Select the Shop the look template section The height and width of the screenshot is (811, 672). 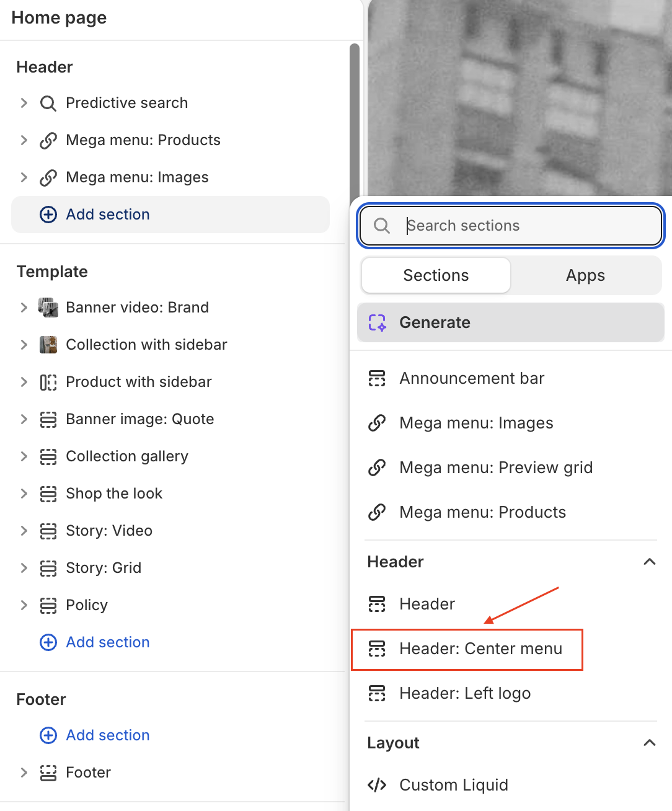(x=114, y=494)
